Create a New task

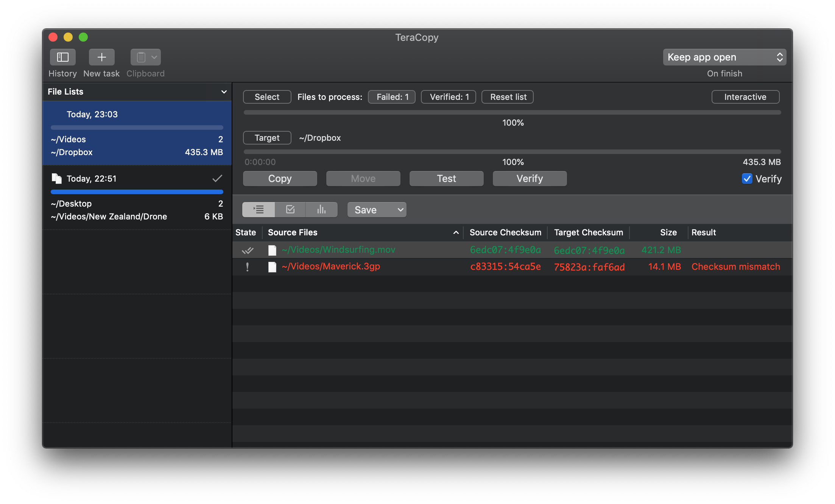tap(101, 57)
